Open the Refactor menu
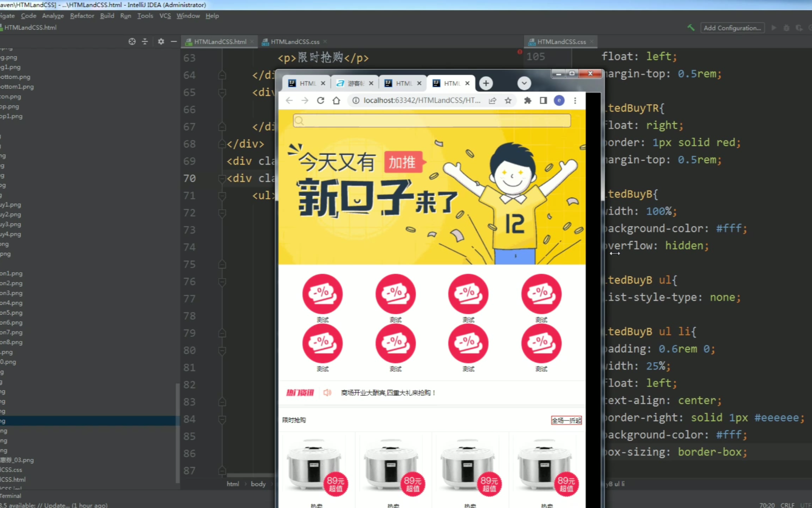The image size is (812, 508). coord(82,16)
